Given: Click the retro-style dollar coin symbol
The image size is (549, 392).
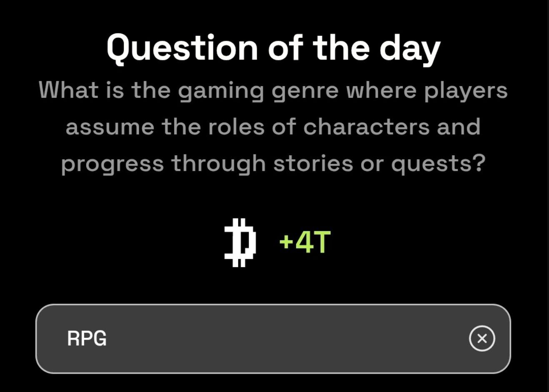Looking at the screenshot, I should pyautogui.click(x=241, y=243).
